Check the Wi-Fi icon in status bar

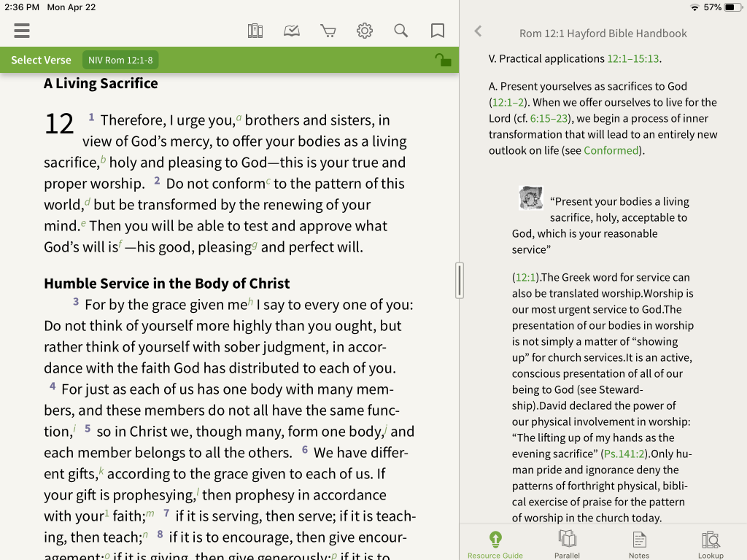coord(694,7)
